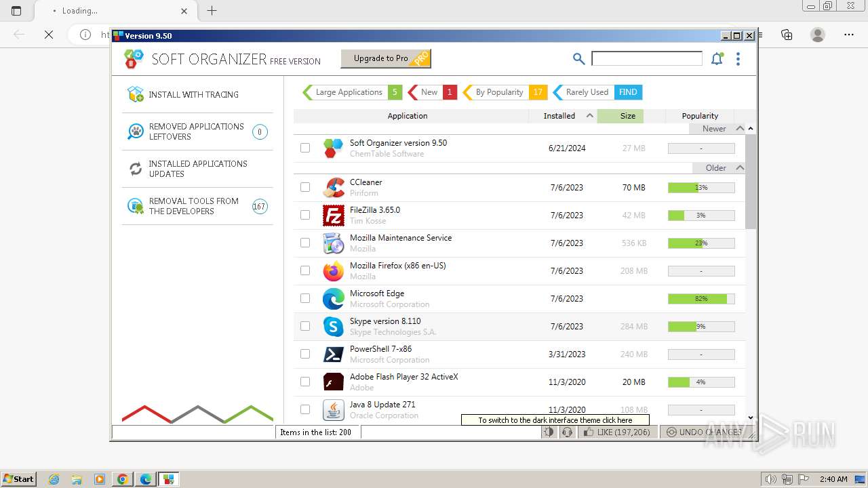Screen dimensions: 868x488
Task: Focus the application search field
Action: point(647,59)
